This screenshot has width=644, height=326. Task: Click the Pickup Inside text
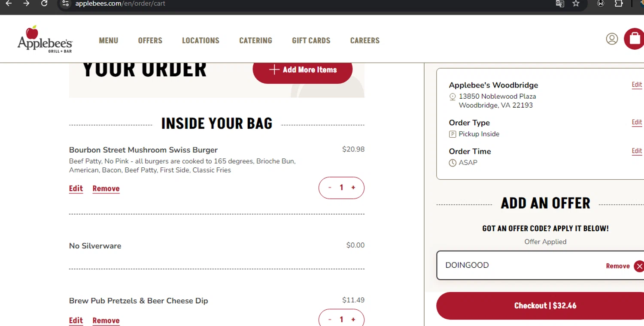[x=479, y=134]
